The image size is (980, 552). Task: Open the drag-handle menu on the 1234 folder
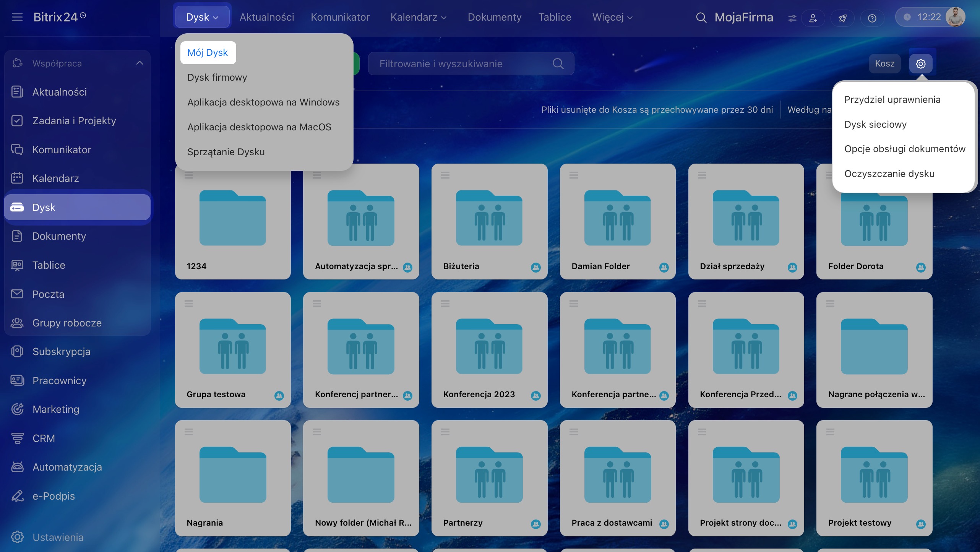tap(188, 175)
